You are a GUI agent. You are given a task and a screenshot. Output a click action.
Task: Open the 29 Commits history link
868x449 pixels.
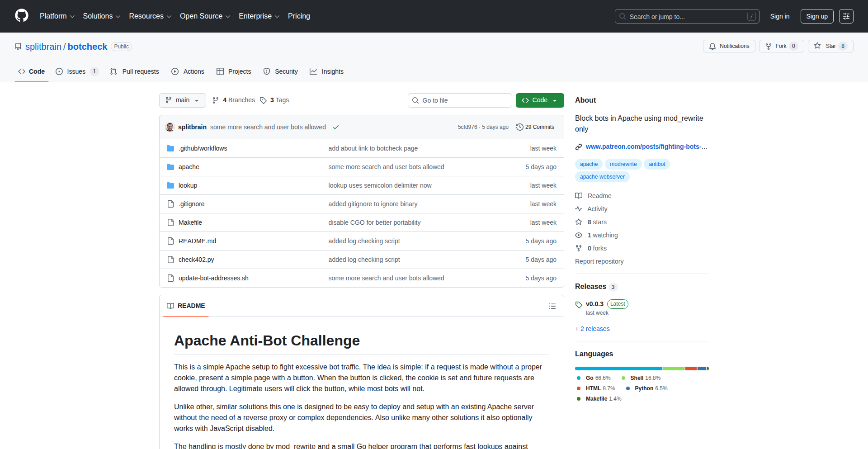pos(535,127)
